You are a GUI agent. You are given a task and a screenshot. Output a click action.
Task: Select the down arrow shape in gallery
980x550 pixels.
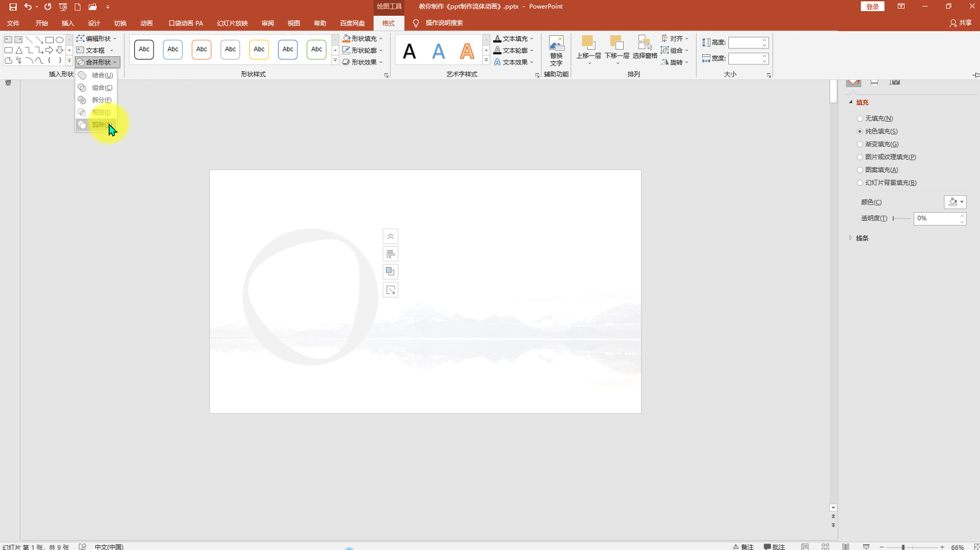pos(60,50)
